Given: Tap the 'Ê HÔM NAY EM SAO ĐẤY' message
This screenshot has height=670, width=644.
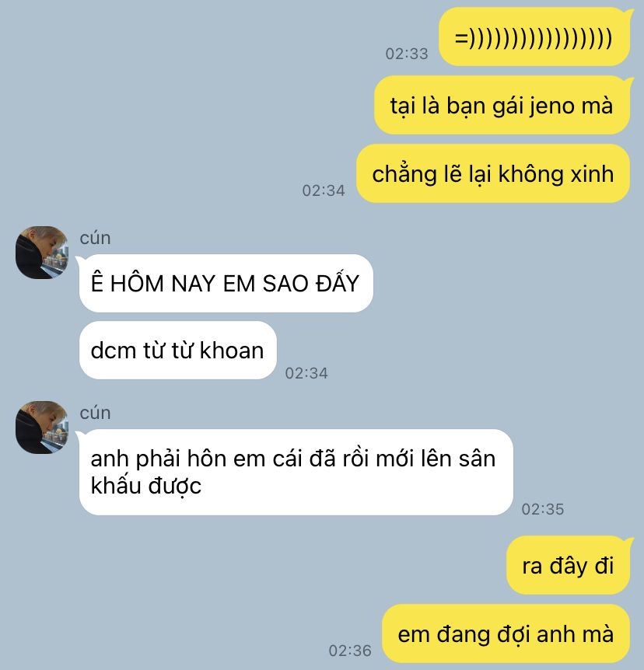Looking at the screenshot, I should [226, 283].
